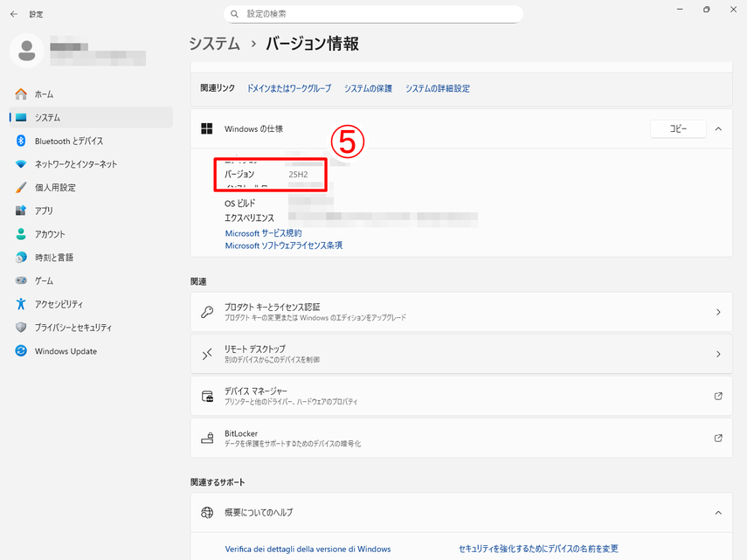Click the BitLocker lock icon
The image size is (747, 560).
click(207, 438)
